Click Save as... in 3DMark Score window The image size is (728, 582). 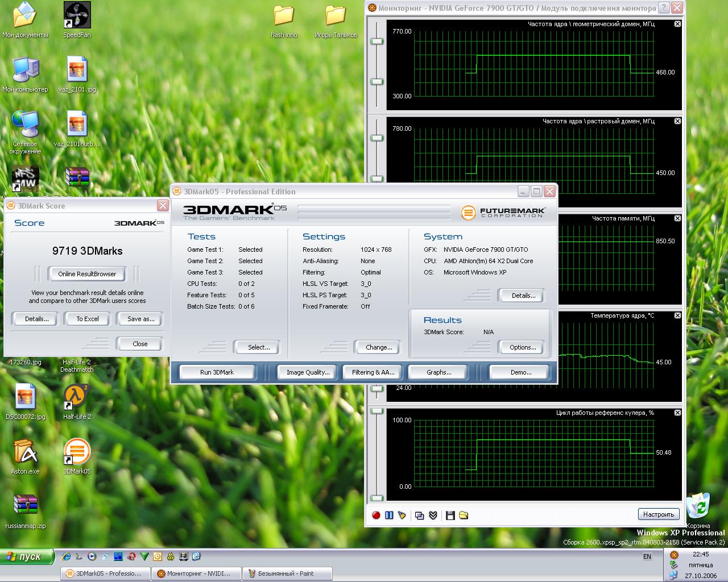[x=140, y=319]
